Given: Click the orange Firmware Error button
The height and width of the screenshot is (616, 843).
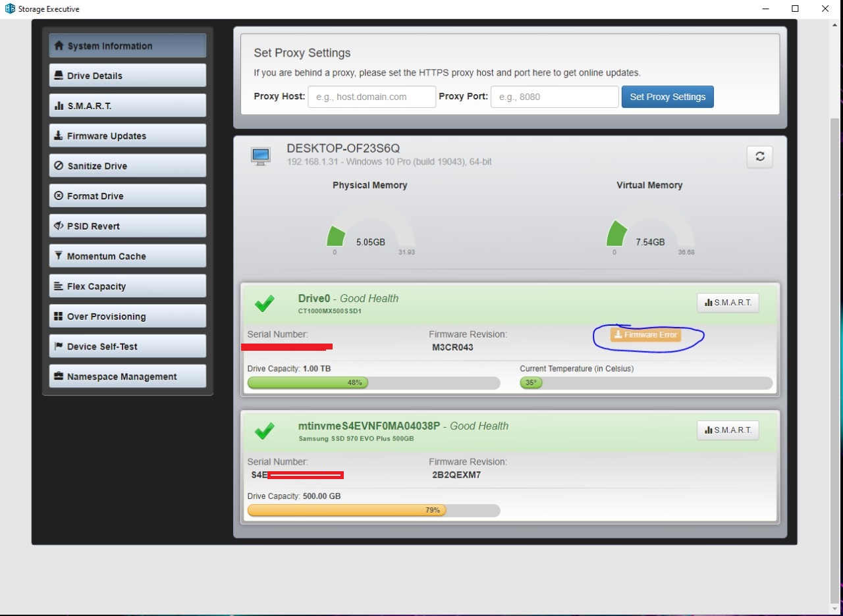Looking at the screenshot, I should [x=645, y=335].
